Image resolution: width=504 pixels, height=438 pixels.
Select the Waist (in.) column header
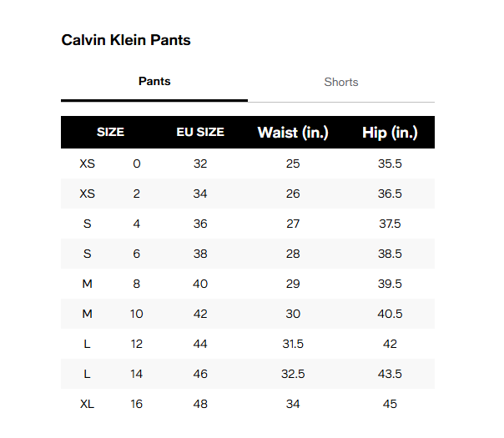point(293,132)
